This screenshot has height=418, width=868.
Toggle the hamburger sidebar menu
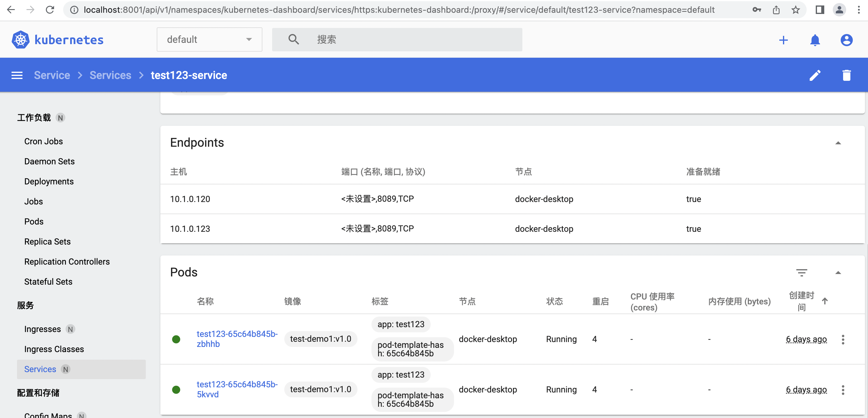tap(17, 75)
